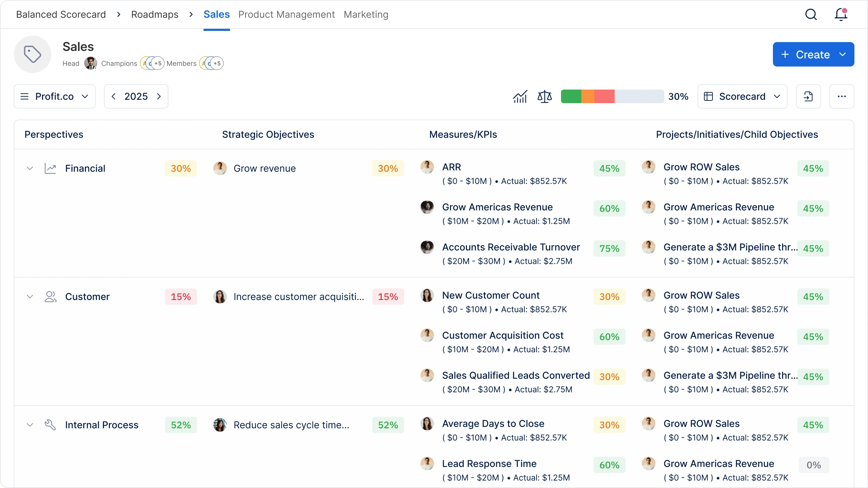868x488 pixels.
Task: Open the Scorecard view dropdown
Action: pos(742,97)
